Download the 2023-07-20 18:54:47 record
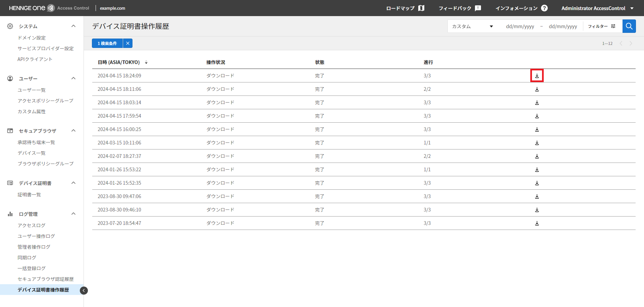The height and width of the screenshot is (307, 644). [537, 223]
